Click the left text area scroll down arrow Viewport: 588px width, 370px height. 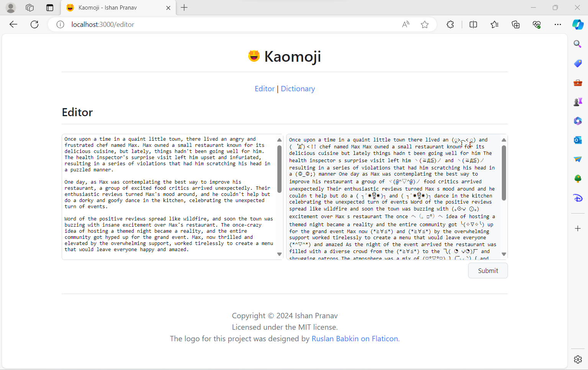click(279, 254)
